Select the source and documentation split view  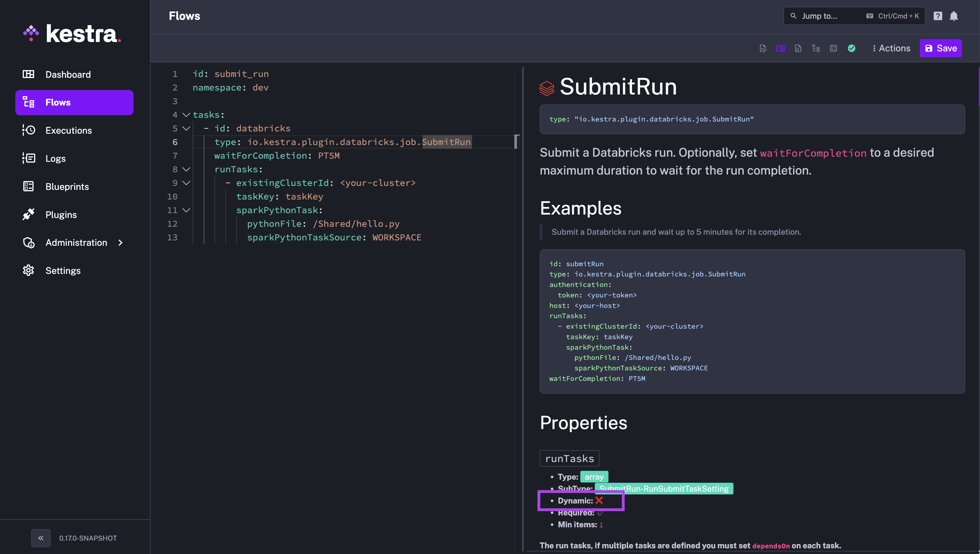coord(781,48)
